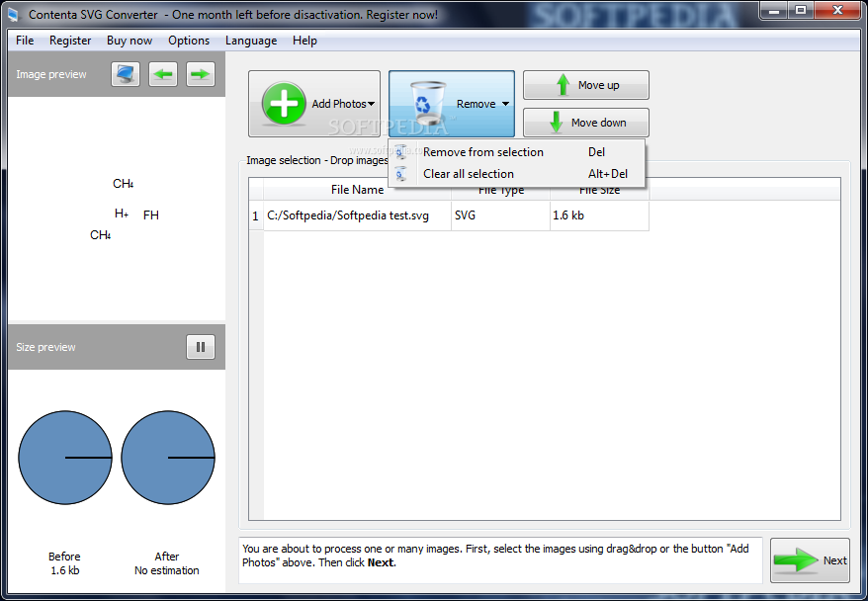Viewport: 868px width, 601px height.
Task: Click the Next button
Action: [810, 560]
